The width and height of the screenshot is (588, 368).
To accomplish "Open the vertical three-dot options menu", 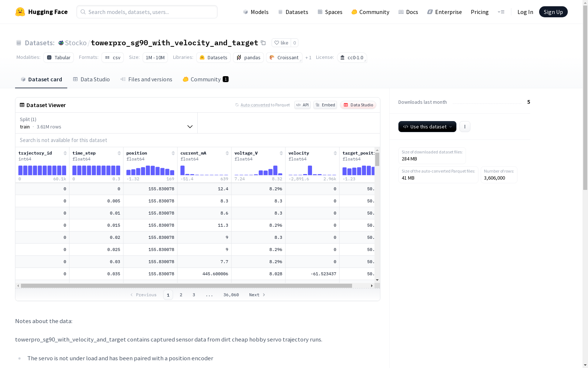I will tap(465, 127).
